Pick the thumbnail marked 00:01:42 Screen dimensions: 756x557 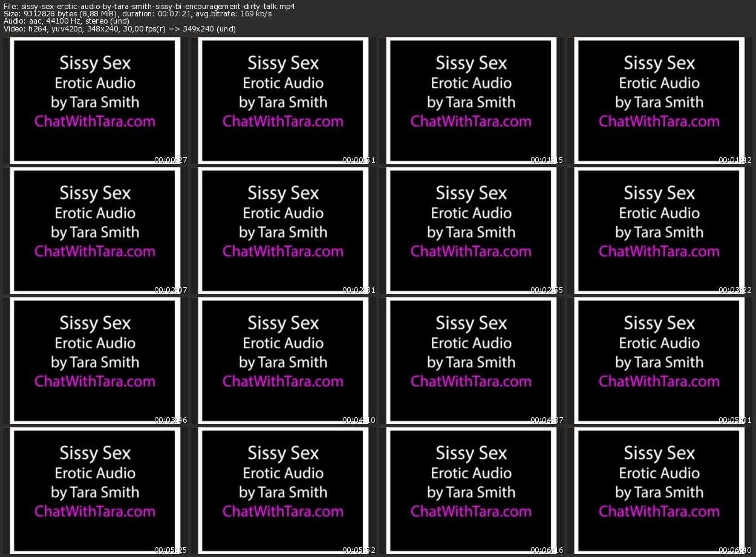[659, 100]
